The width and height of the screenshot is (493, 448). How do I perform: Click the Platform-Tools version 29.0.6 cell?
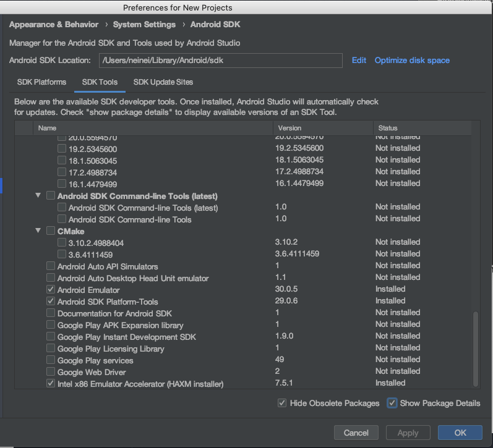click(286, 301)
